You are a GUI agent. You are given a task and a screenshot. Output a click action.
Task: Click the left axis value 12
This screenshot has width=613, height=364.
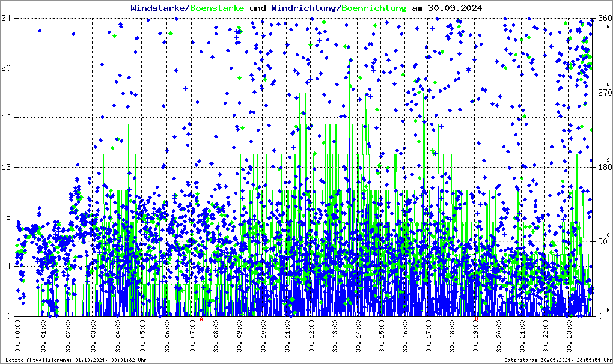pyautogui.click(x=5, y=167)
